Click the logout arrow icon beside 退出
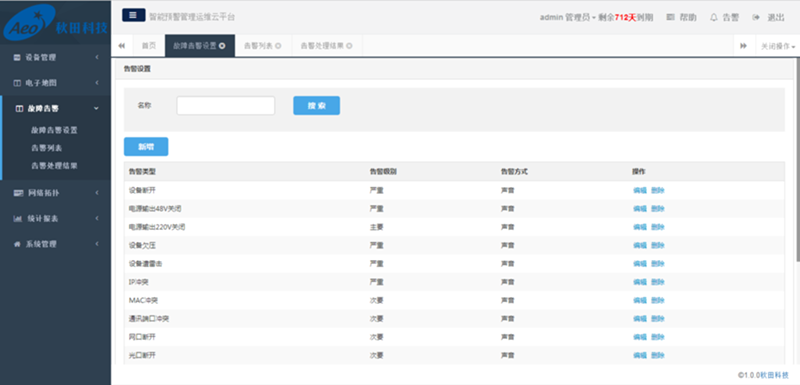 click(x=756, y=17)
